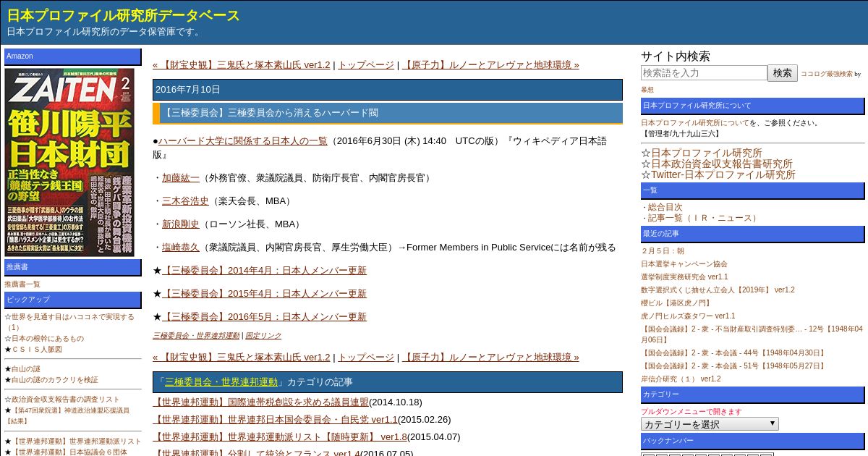The height and width of the screenshot is (456, 868).
Task: Open category heading 三極委員会・世界連邦運動 link
Action: pos(221,381)
